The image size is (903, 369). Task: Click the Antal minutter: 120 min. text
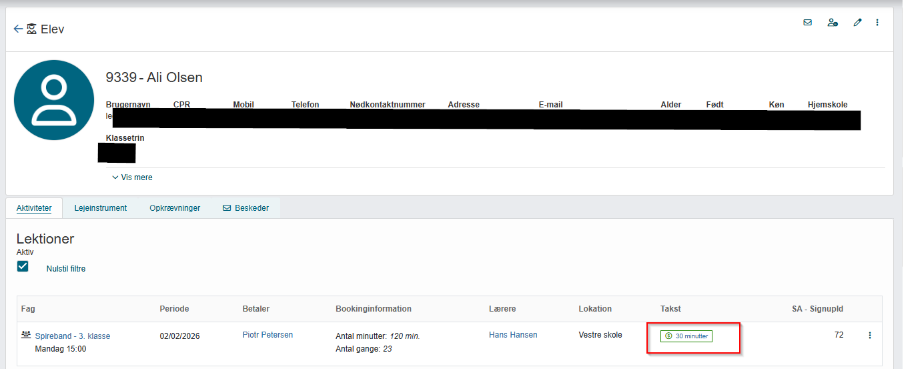(378, 336)
